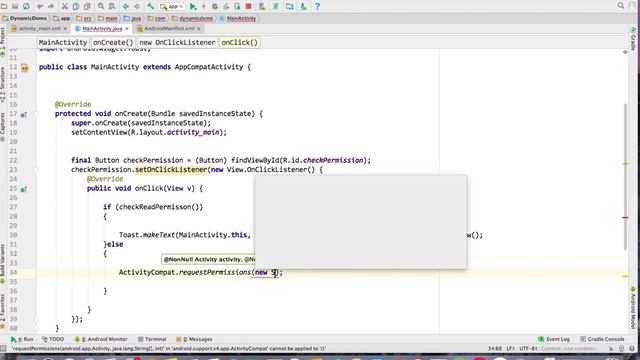
Task: Click the MainActivity structure breadcrumb
Action: (x=63, y=42)
